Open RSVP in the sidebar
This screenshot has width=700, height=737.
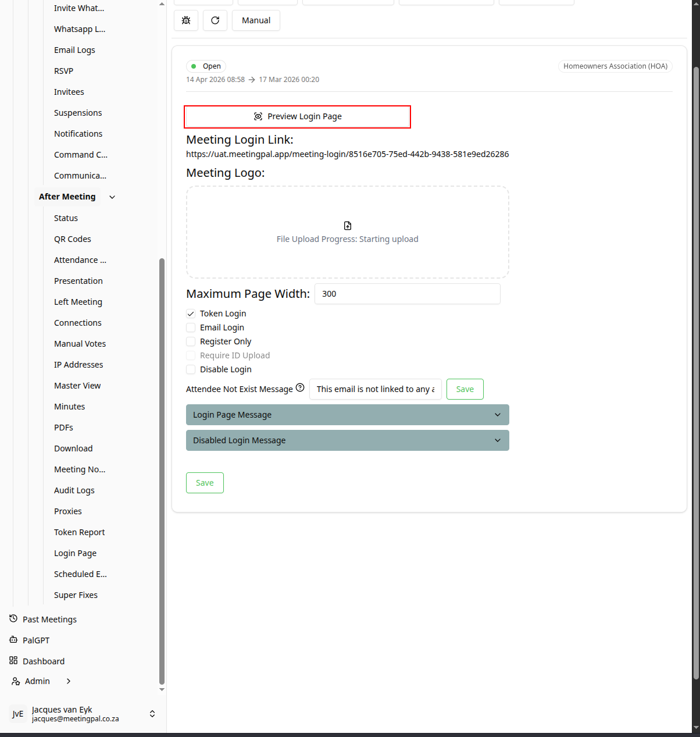[x=63, y=71]
